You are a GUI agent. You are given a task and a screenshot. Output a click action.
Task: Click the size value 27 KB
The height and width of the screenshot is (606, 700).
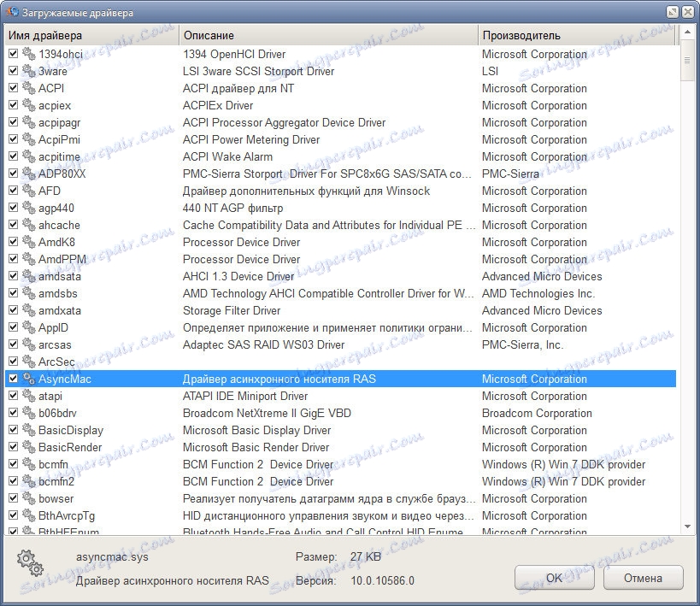pyautogui.click(x=366, y=557)
